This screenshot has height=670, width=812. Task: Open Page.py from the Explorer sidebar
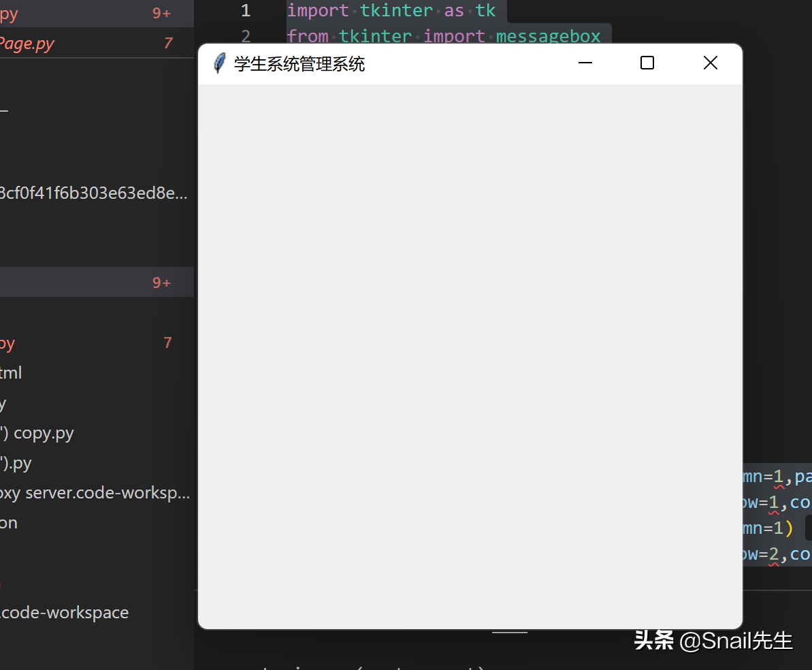tap(28, 43)
